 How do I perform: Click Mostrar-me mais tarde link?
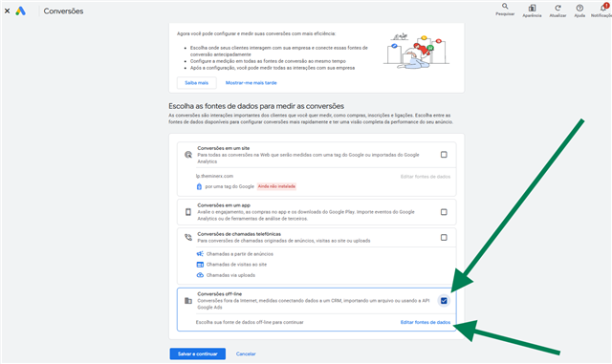[x=251, y=83]
